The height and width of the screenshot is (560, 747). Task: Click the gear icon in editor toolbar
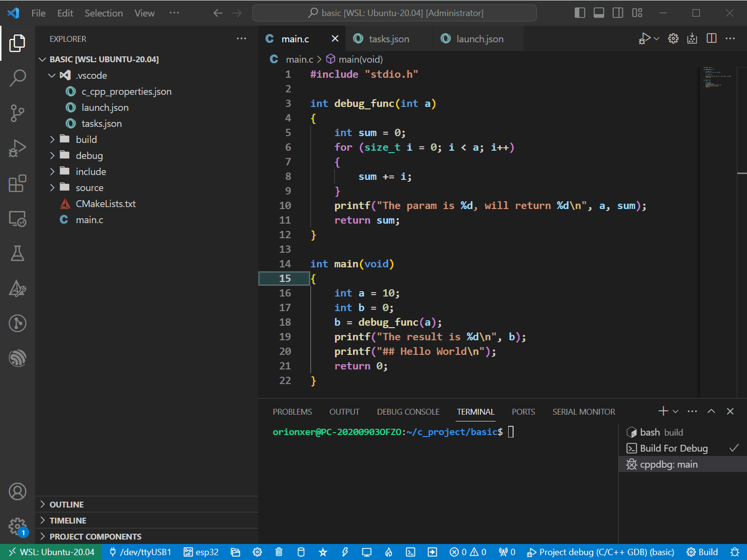673,38
